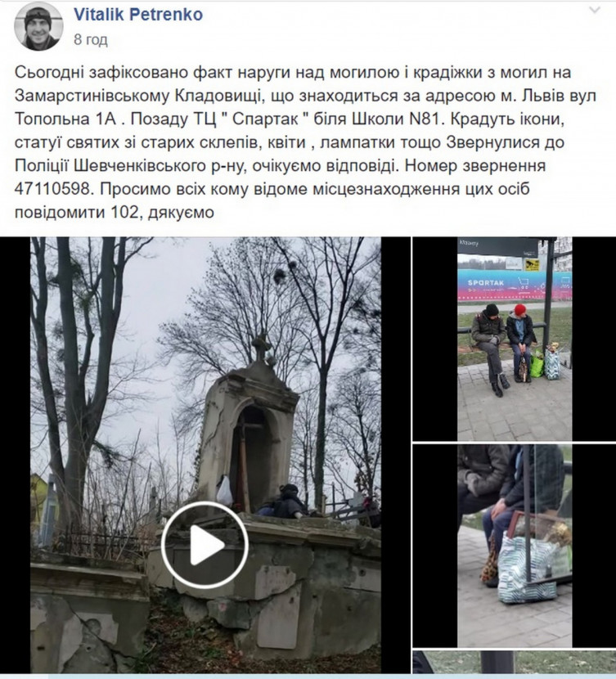Viewport: 616px width, 679px height.
Task: Open the post's '8 год' timestamp link
Action: 91,39
